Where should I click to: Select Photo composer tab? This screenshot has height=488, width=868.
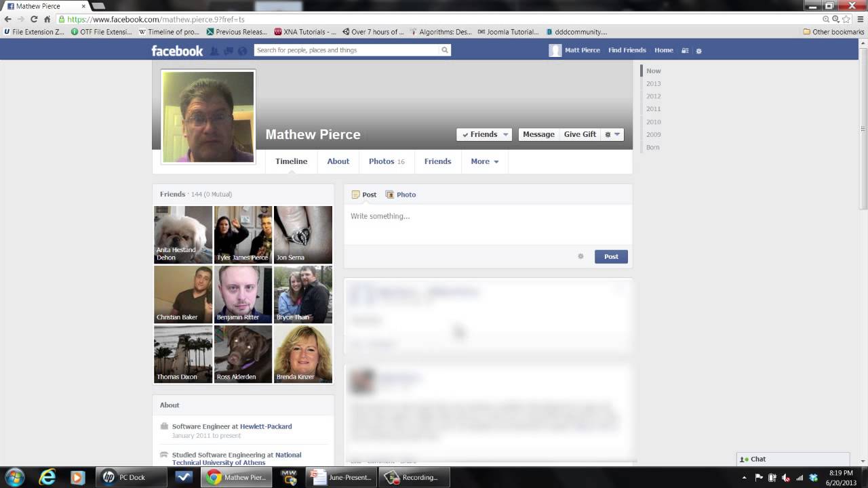pos(401,195)
